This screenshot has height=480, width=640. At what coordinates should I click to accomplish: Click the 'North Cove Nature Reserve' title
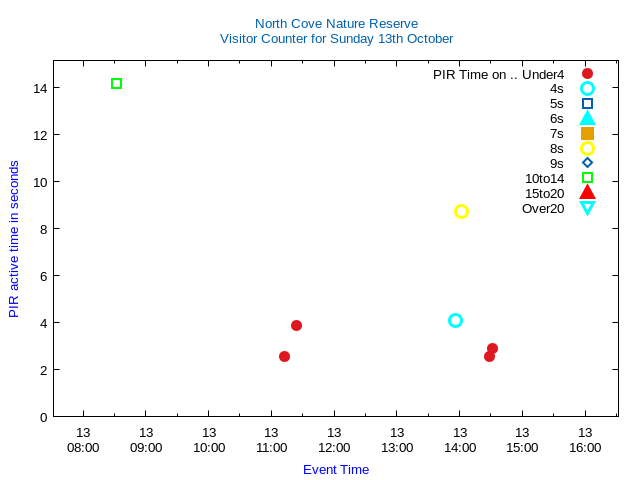point(336,24)
